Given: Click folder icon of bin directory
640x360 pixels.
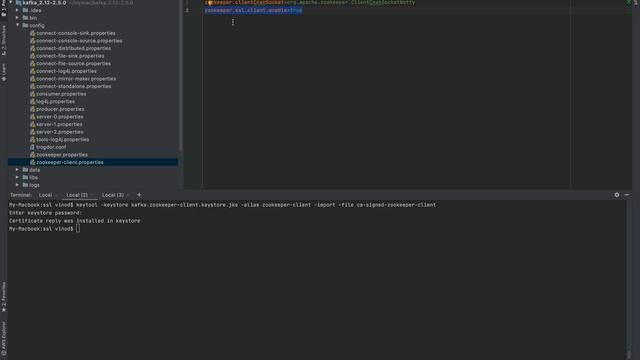Looking at the screenshot, I should (25, 18).
